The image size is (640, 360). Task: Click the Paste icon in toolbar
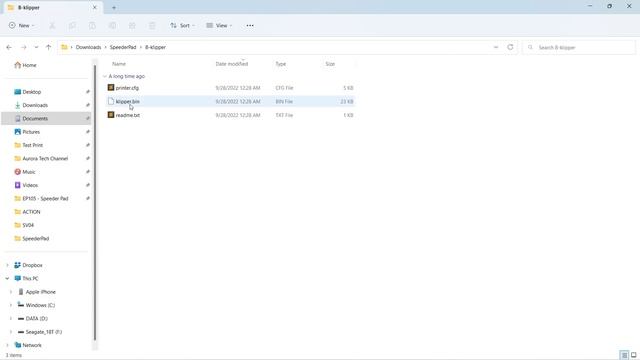92,25
